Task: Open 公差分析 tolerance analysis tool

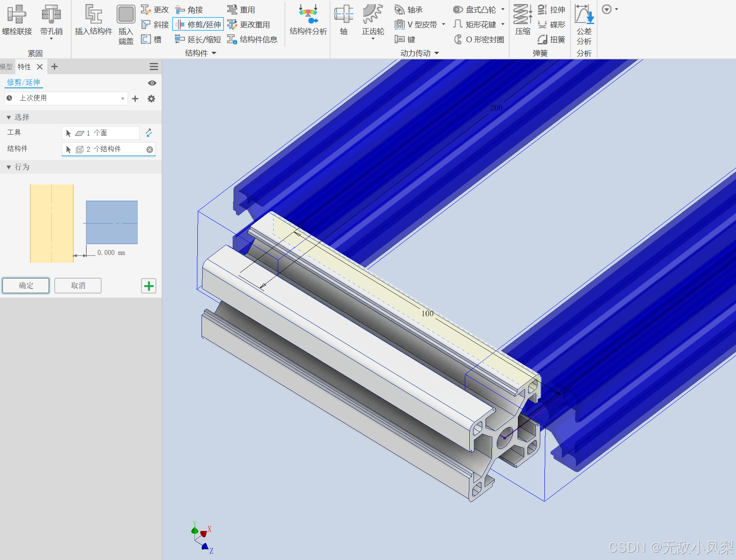Action: (584, 25)
